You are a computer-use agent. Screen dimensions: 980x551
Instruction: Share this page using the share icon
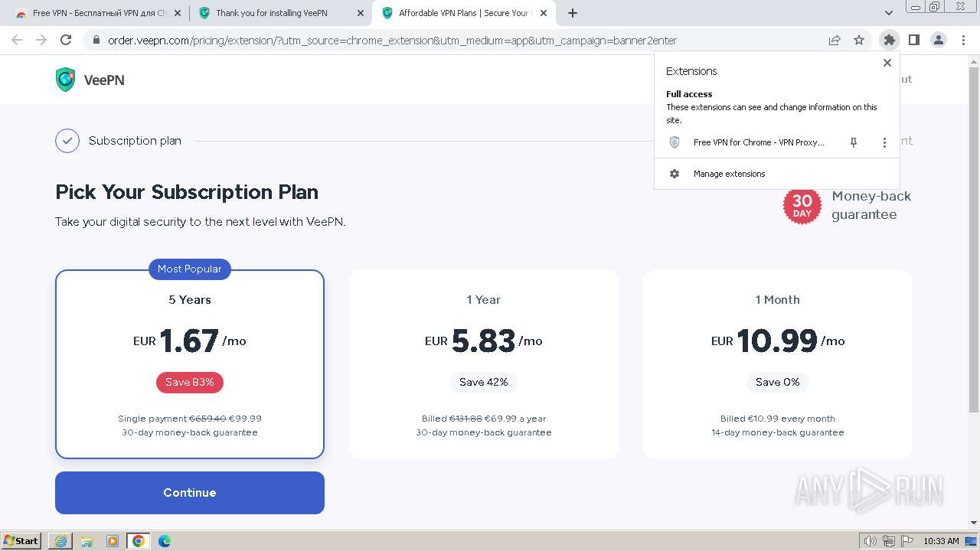(x=835, y=40)
